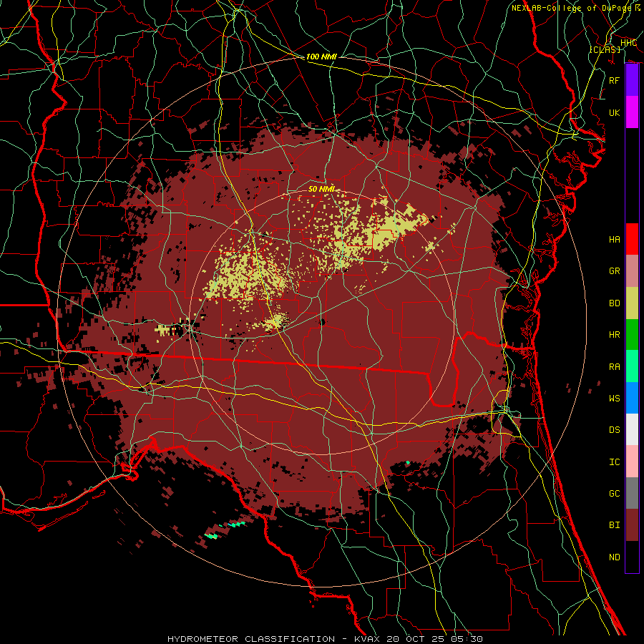Screen dimensions: 644x644
Task: Click the BI dark-red legend swatch
Action: point(632,525)
